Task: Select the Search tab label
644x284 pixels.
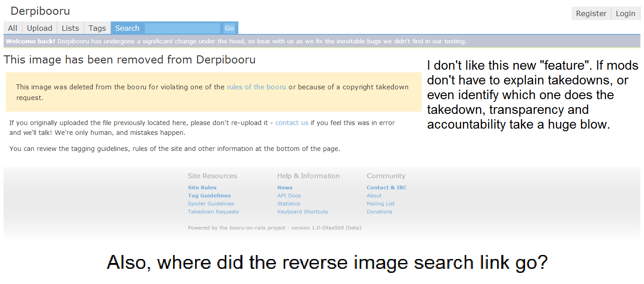Action: [x=127, y=28]
